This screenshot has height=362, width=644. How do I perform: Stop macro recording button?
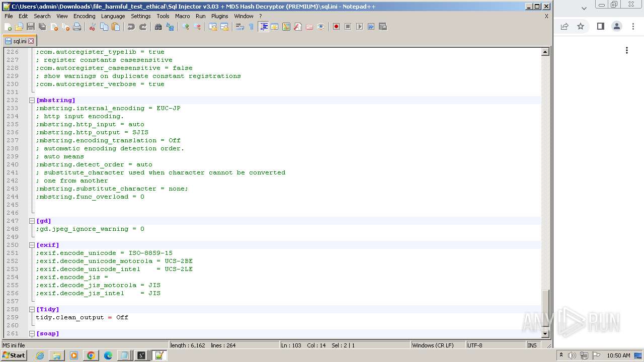(x=348, y=27)
